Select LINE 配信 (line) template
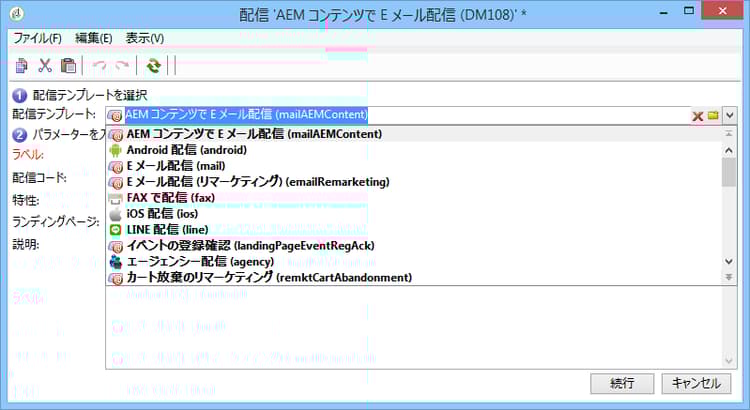 pyautogui.click(x=414, y=230)
